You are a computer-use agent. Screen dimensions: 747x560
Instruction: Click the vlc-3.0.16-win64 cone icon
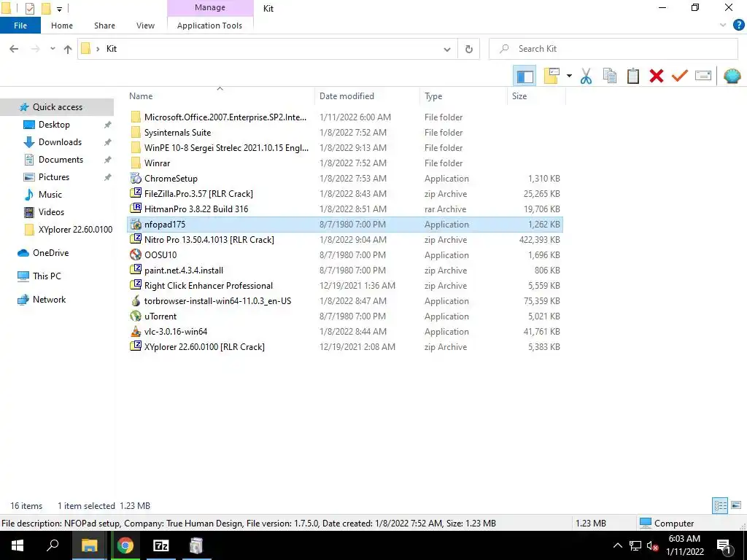pos(136,332)
